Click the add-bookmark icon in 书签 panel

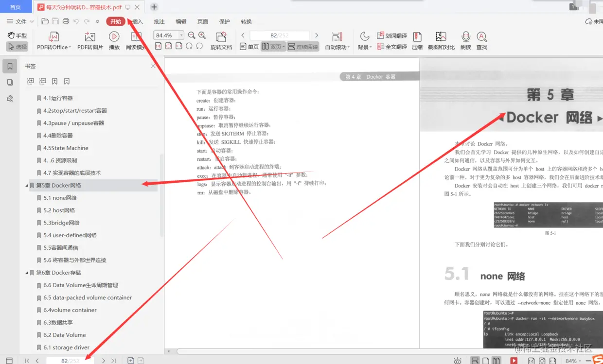55,81
